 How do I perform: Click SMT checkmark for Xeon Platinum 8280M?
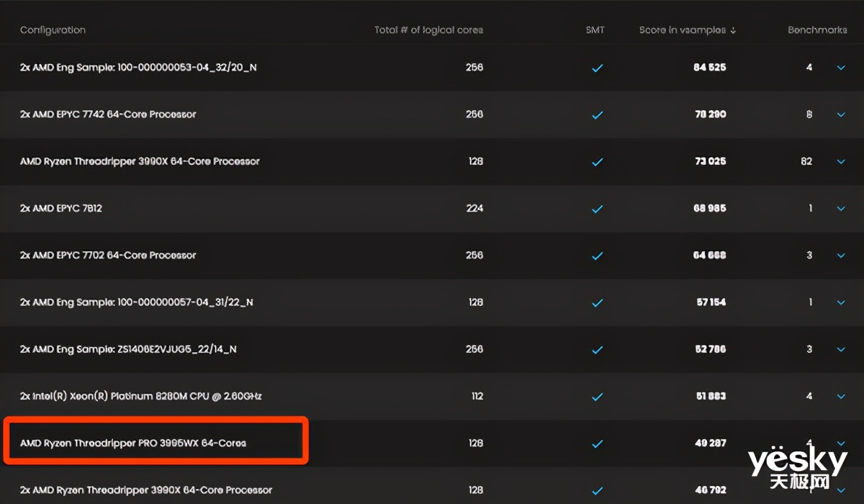click(x=597, y=397)
